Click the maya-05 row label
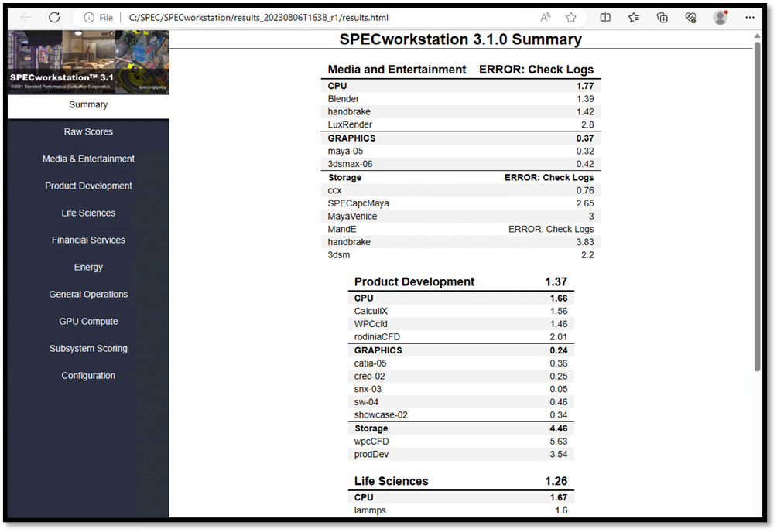Viewport: 777px width, 532px height. coord(345,151)
